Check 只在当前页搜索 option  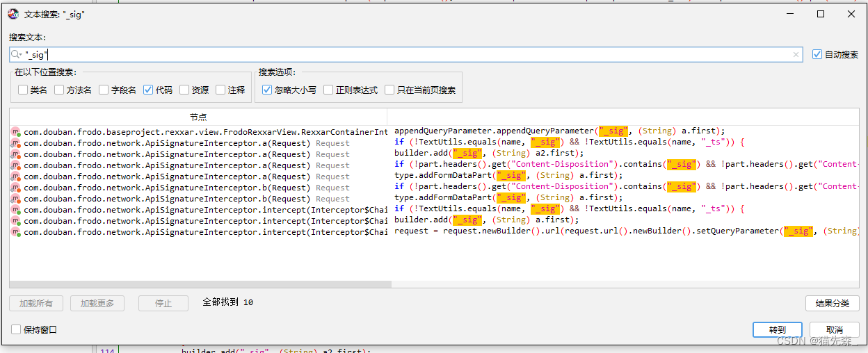tap(389, 90)
